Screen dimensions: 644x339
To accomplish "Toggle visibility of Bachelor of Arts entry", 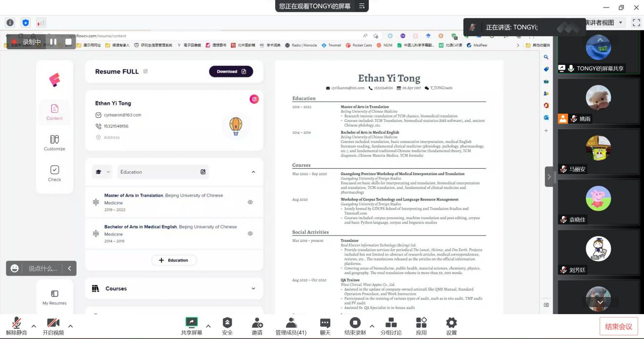I will click(x=250, y=234).
